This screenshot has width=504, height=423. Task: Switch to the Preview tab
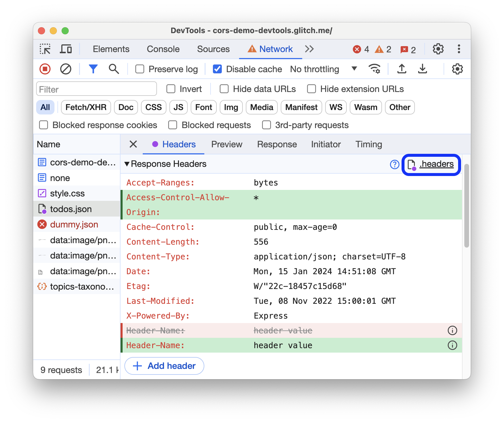point(227,144)
